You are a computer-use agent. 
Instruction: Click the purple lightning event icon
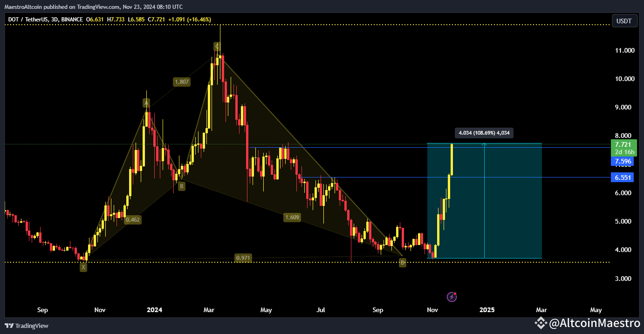[x=452, y=297]
